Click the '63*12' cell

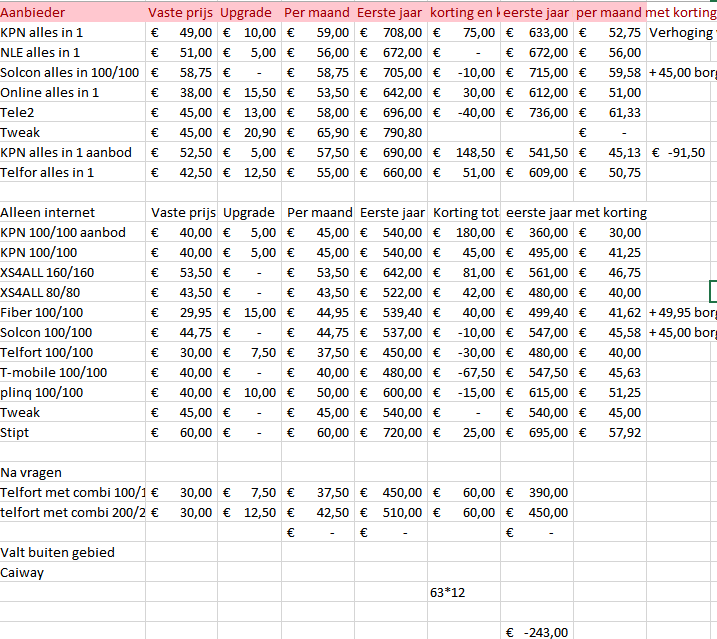464,593
